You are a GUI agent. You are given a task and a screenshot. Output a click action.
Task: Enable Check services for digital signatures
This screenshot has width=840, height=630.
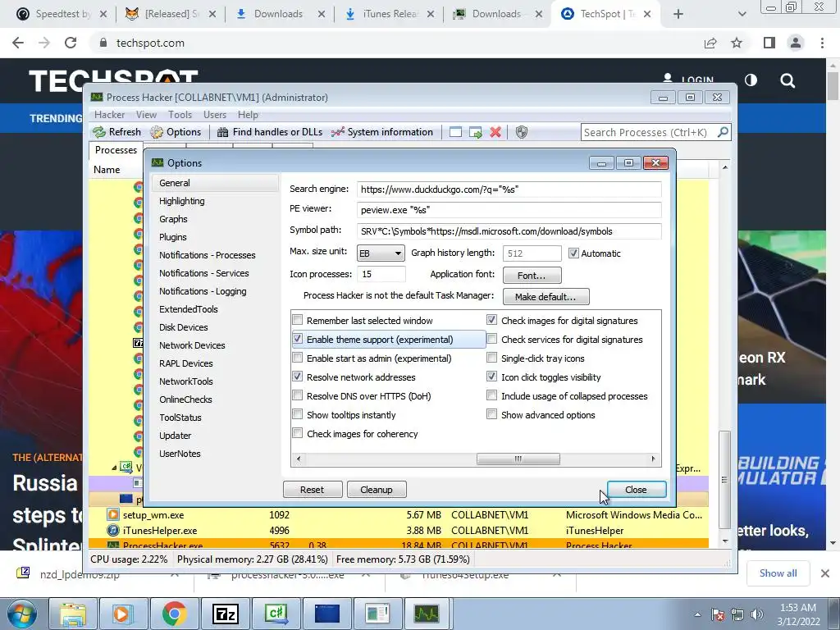tap(491, 339)
